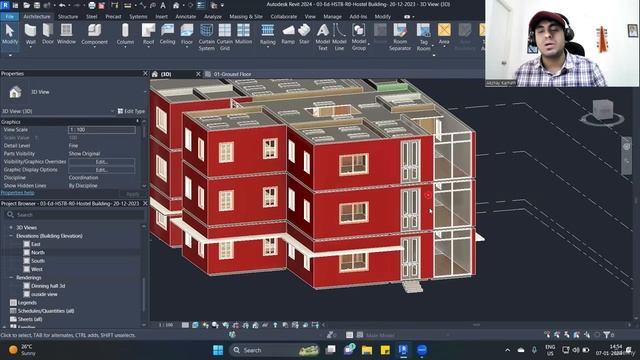Select the Room Separator tool
This screenshot has width=640, height=360.
click(x=400, y=37)
